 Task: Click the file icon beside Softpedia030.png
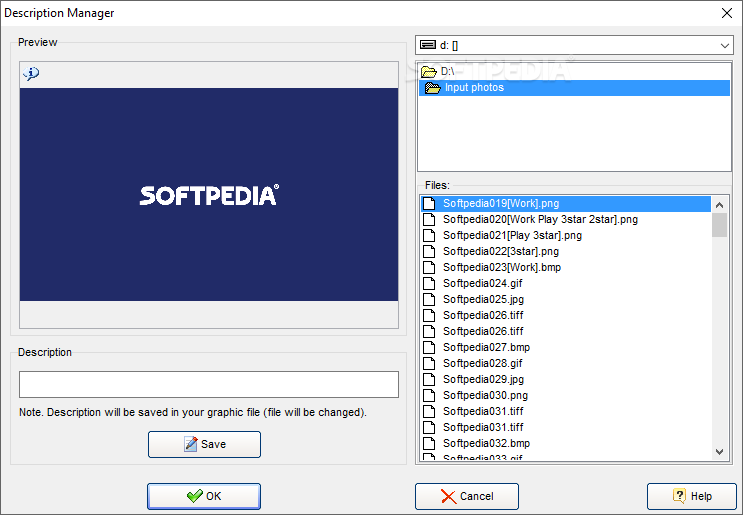point(429,395)
